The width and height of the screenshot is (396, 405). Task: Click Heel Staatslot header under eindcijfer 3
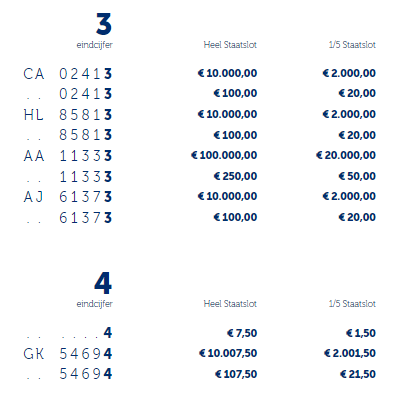click(230, 45)
